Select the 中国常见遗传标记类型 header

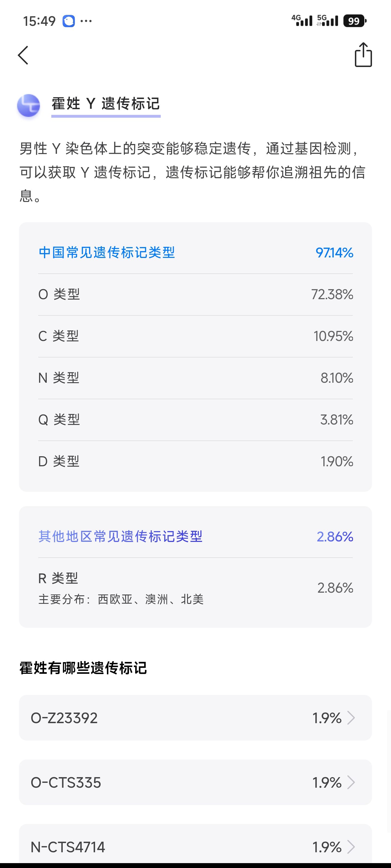(x=107, y=252)
